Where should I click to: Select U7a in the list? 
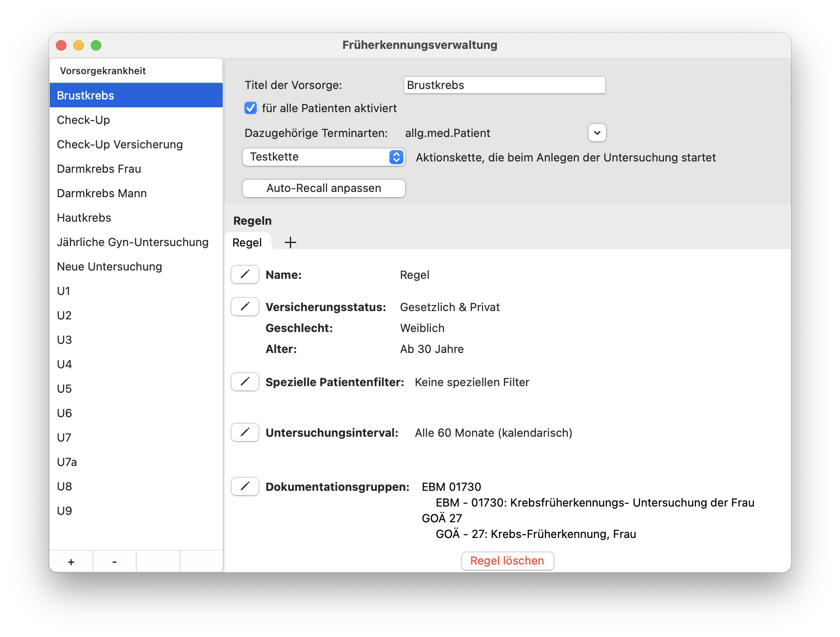(67, 462)
